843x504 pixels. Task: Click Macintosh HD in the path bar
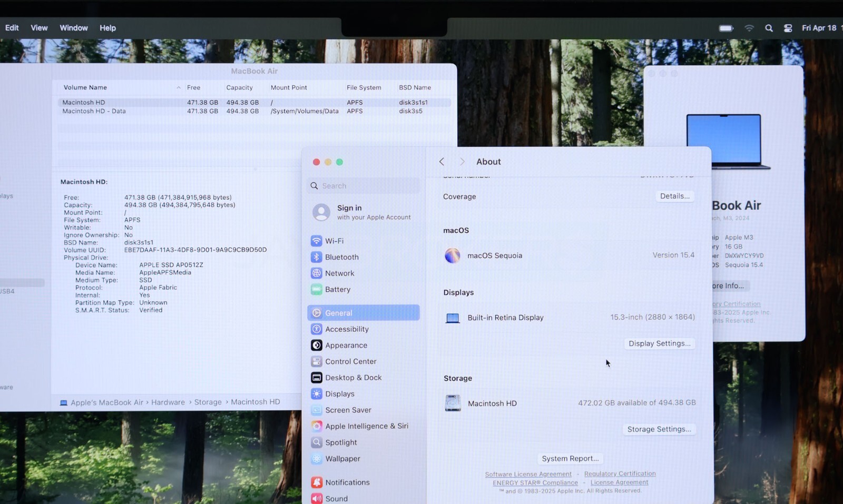pyautogui.click(x=256, y=402)
